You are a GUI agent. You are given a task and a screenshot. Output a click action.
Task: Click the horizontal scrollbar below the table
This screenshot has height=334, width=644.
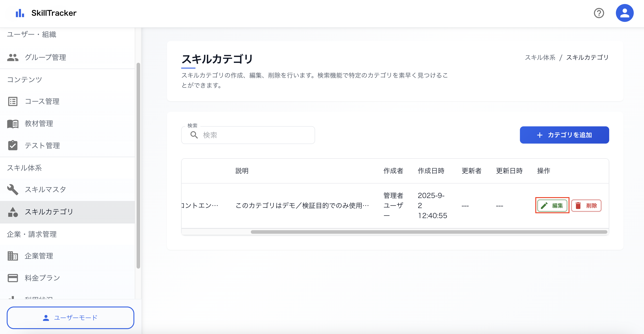click(429, 232)
